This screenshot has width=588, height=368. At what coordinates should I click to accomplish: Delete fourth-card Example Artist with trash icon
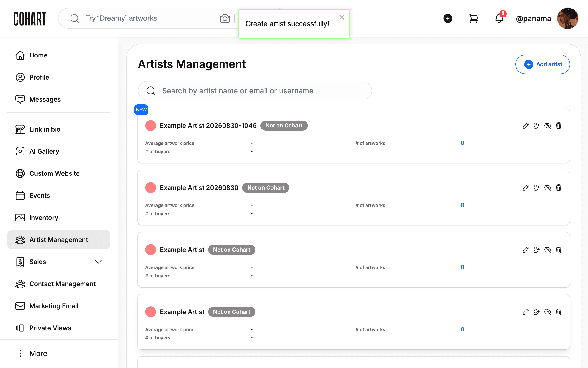tap(558, 312)
